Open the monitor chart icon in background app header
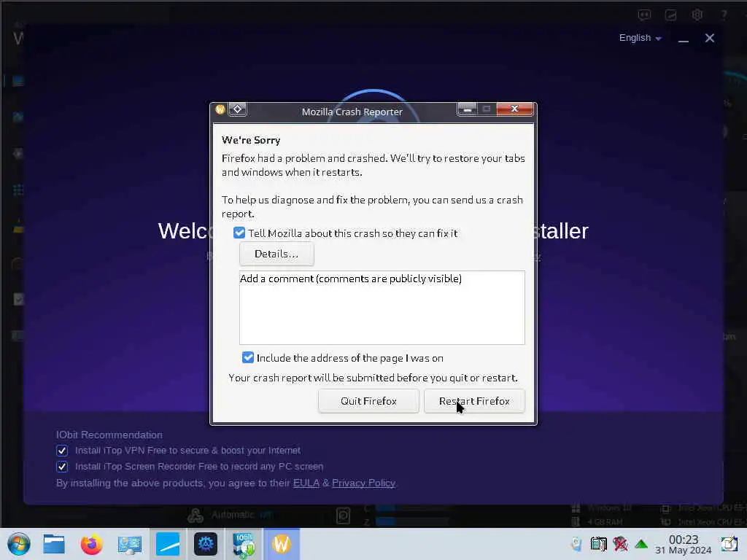This screenshot has height=560, width=747. click(x=671, y=15)
